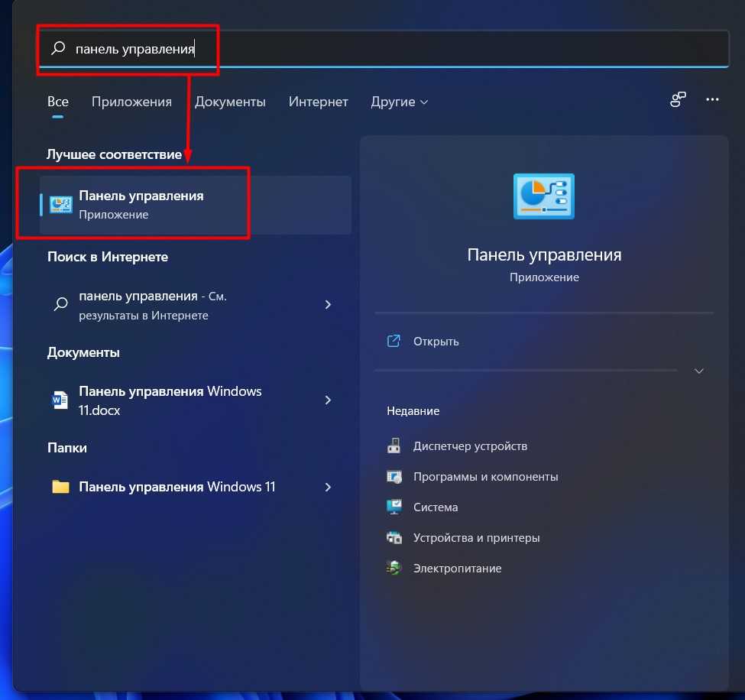Switch to the Интернет tab
Screen dimensions: 745x700
[x=319, y=102]
